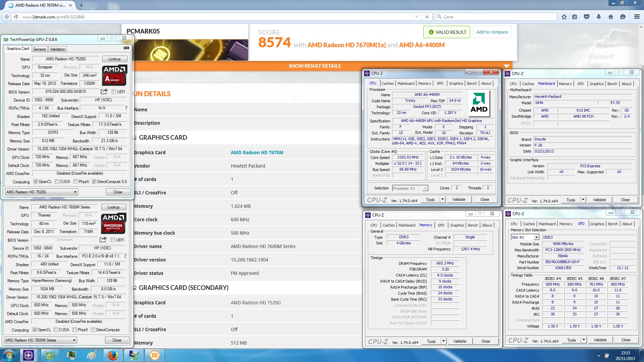Click the Hello chat smiley icon
644x362 pixels.
coord(623,17)
